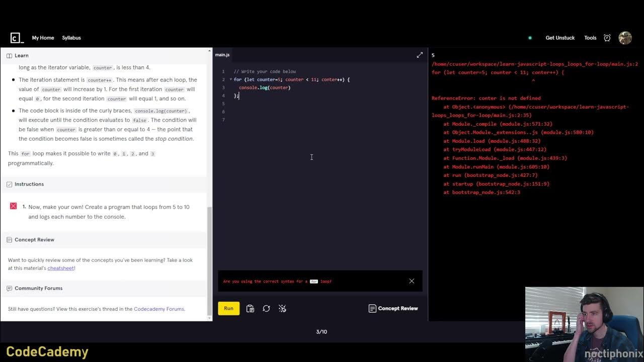Open the Codecademy logo home icon
Image resolution: width=644 pixels, height=362 pixels.
point(17,38)
